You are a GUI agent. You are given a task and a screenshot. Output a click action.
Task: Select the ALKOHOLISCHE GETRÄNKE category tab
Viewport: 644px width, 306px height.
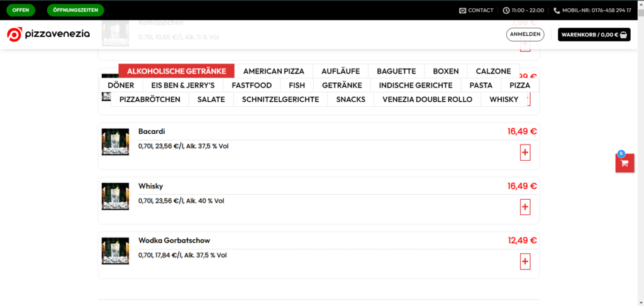point(177,71)
